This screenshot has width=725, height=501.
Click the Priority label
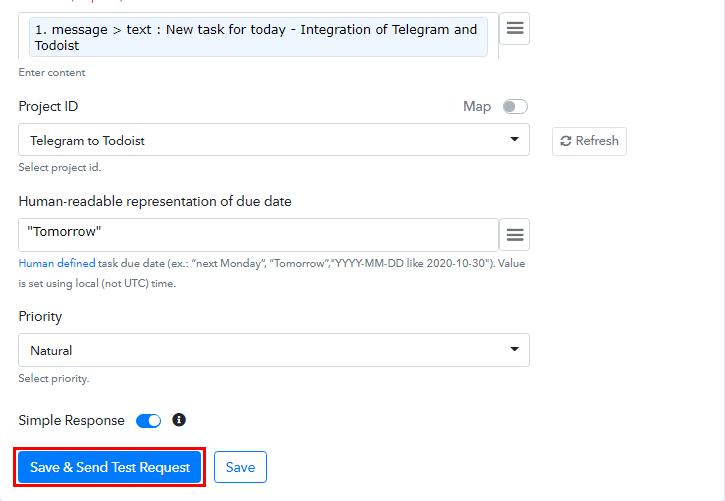[x=40, y=317]
